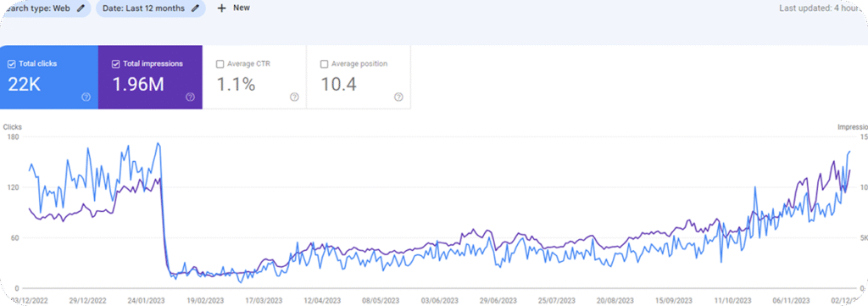Open the Date: Last 12 months chip

click(x=151, y=8)
